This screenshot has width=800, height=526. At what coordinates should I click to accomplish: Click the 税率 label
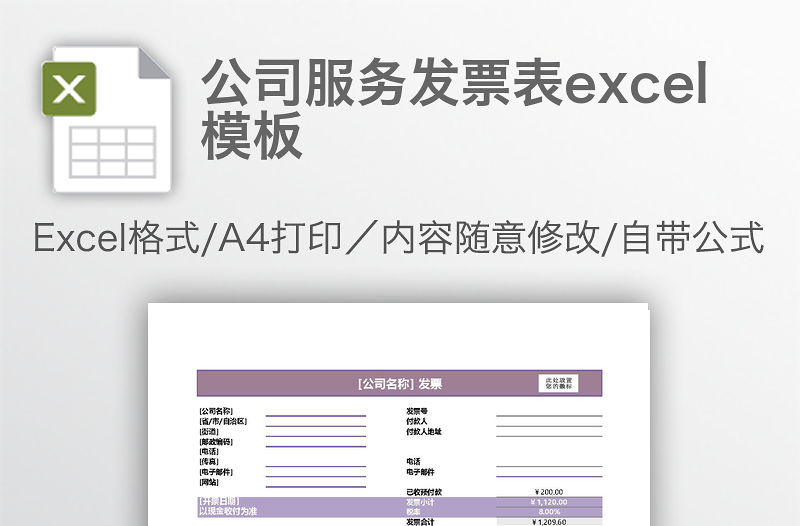pos(413,511)
